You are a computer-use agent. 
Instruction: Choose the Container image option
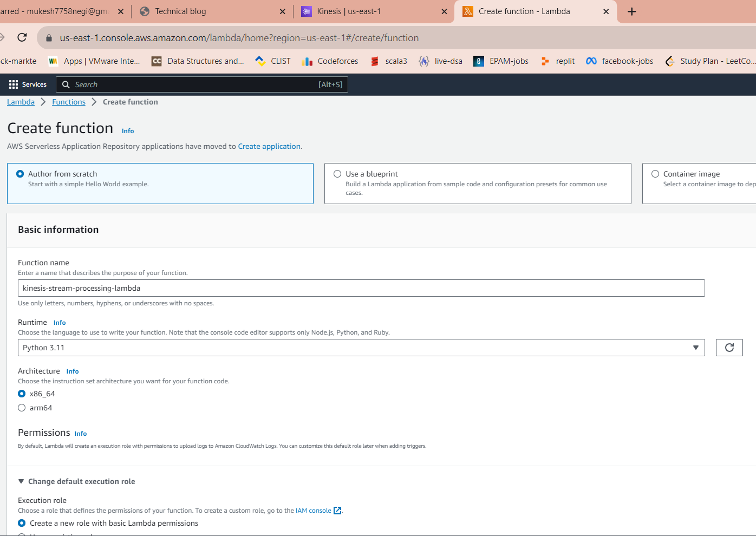[655, 174]
